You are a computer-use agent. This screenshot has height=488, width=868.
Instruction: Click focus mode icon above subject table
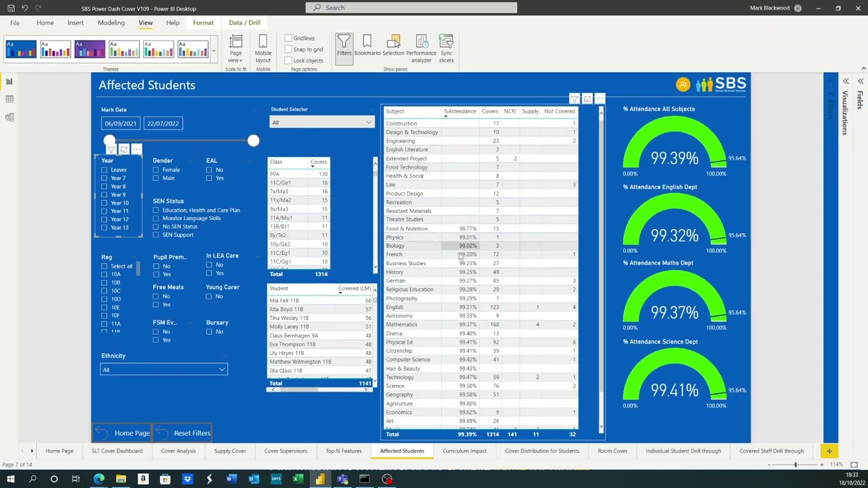[587, 99]
